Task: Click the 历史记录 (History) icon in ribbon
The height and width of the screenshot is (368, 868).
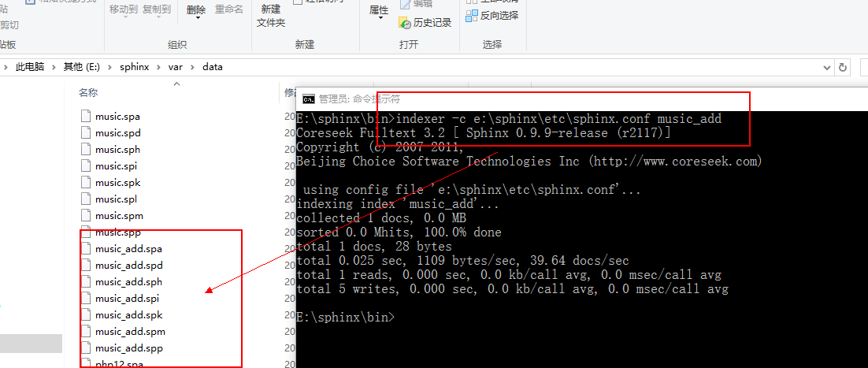Action: (x=405, y=23)
